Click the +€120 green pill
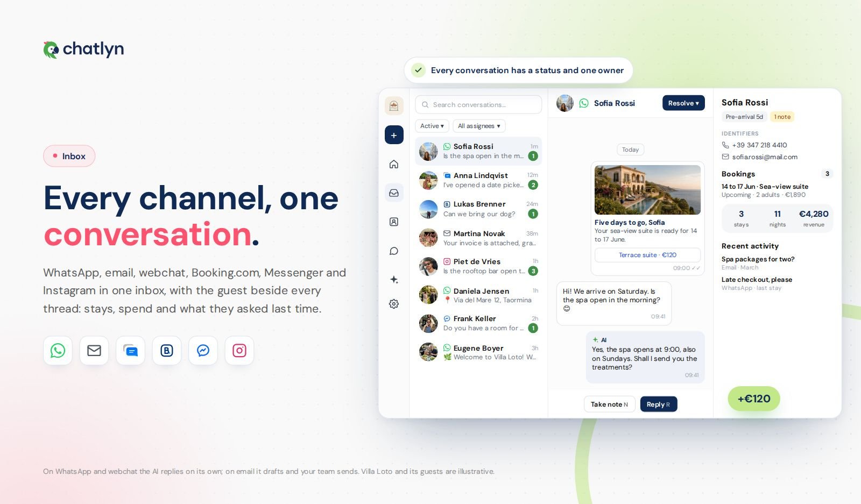Screen dimensions: 861x504 (754, 399)
